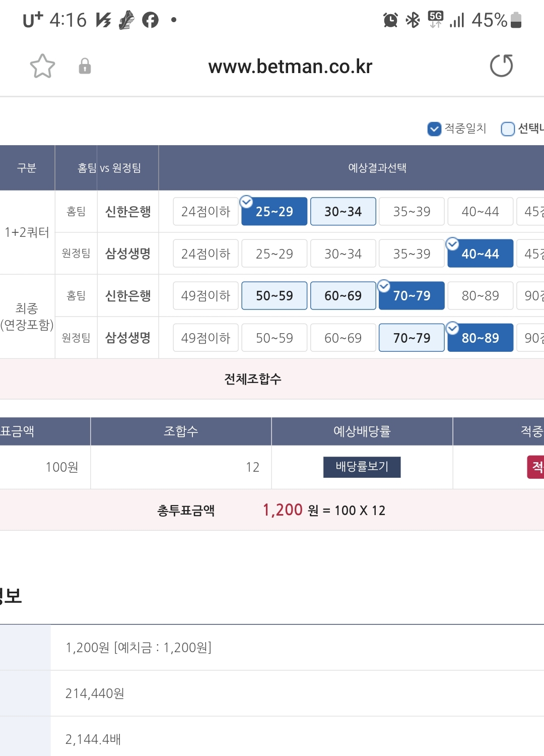Tap the 5G network status icon
Screen dimensions: 544x756
click(436, 19)
